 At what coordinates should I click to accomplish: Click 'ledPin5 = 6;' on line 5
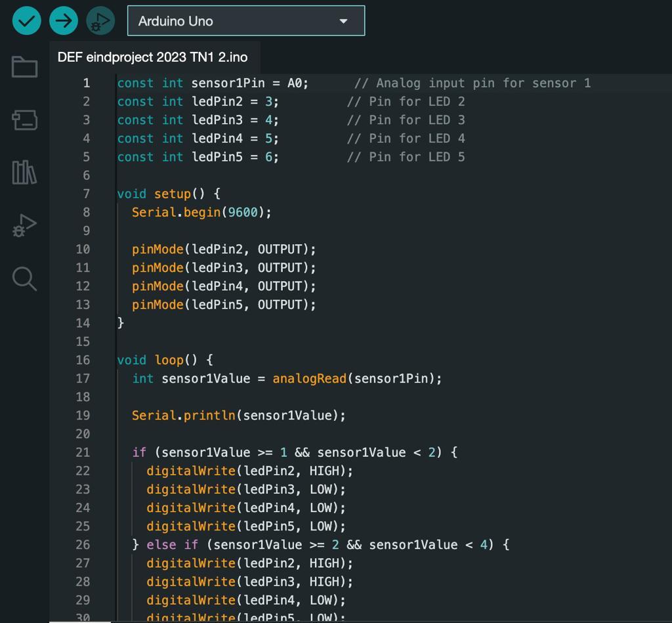[x=235, y=156]
